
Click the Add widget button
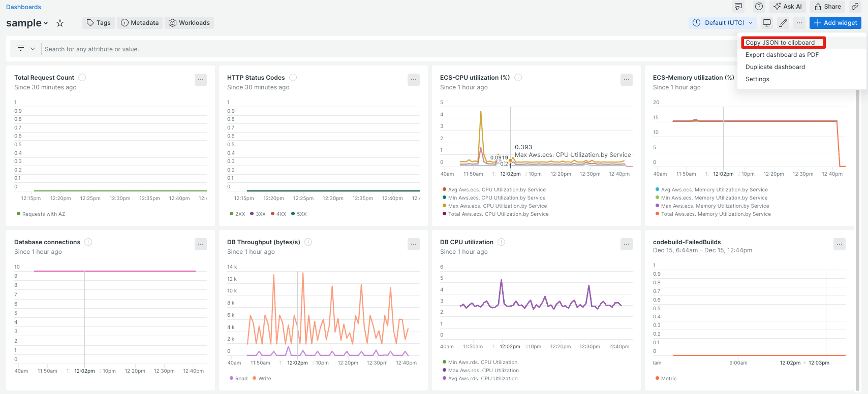pos(835,23)
